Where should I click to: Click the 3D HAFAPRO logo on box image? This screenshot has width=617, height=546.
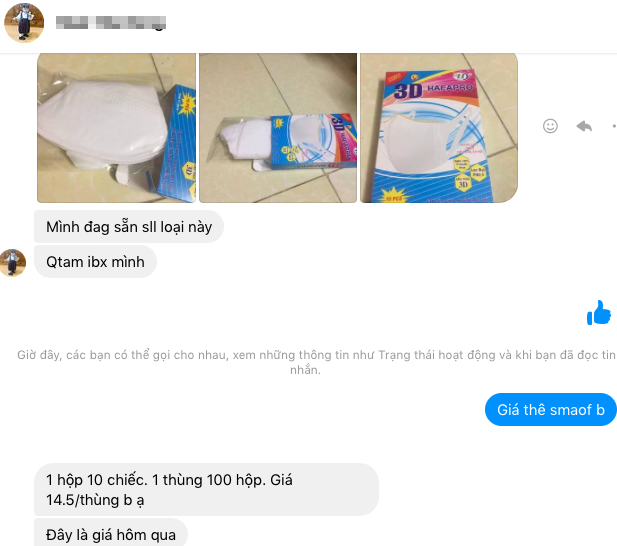tap(433, 89)
